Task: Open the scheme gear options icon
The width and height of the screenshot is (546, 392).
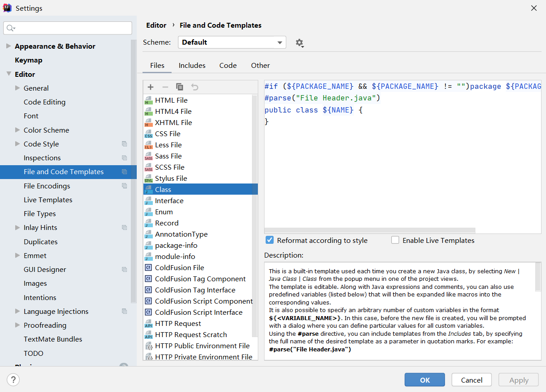Action: click(x=299, y=43)
